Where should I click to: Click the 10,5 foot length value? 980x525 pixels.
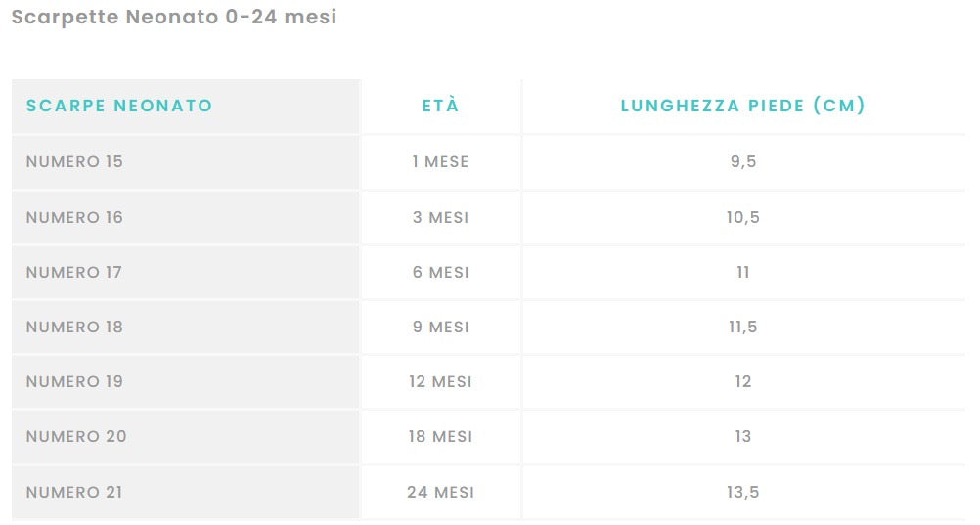(743, 217)
